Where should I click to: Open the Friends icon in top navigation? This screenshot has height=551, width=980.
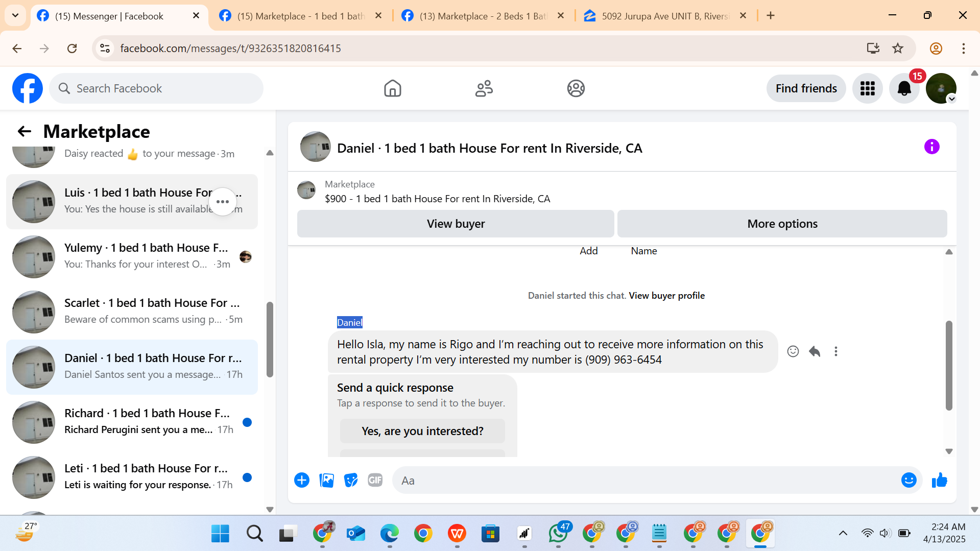[484, 88]
